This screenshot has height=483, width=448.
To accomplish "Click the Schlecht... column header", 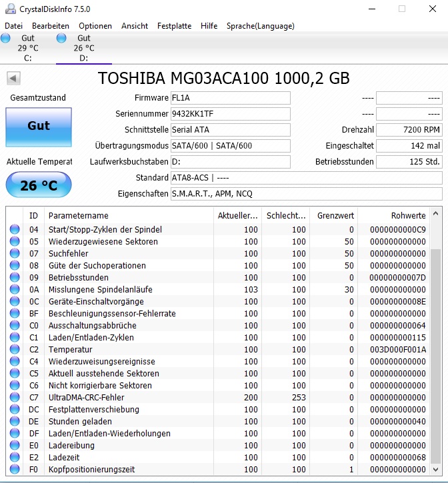I will coord(285,216).
